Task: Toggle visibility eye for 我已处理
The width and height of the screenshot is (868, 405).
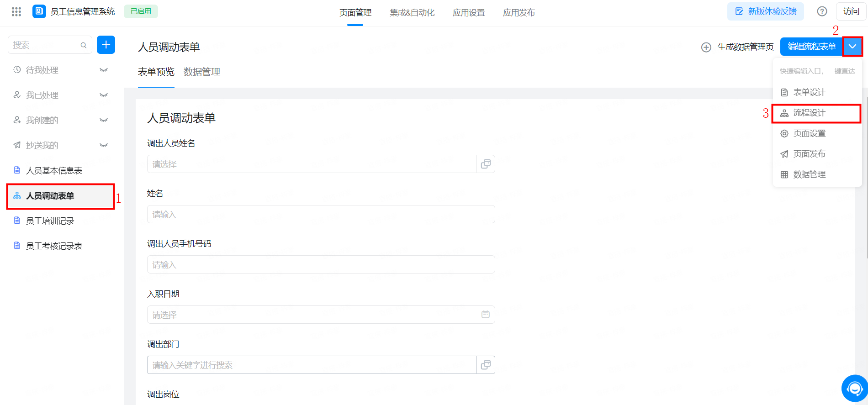Action: (x=104, y=95)
